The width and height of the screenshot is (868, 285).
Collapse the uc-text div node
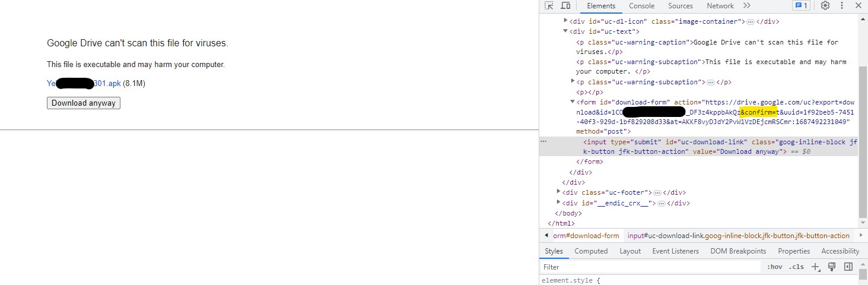565,31
